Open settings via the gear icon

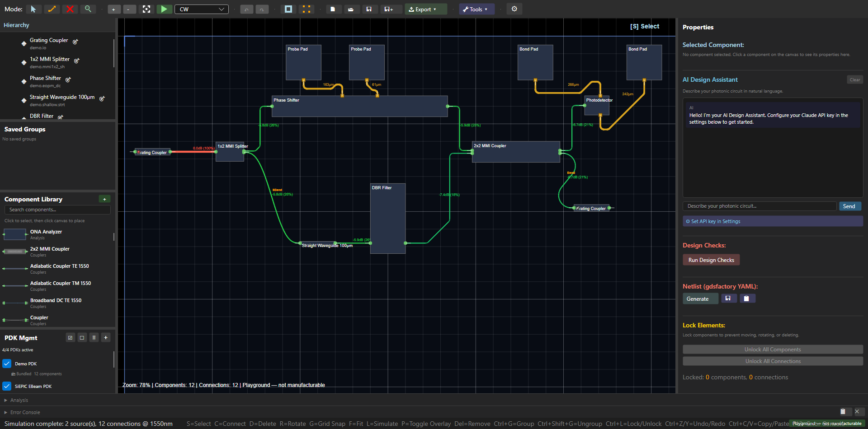[514, 9]
